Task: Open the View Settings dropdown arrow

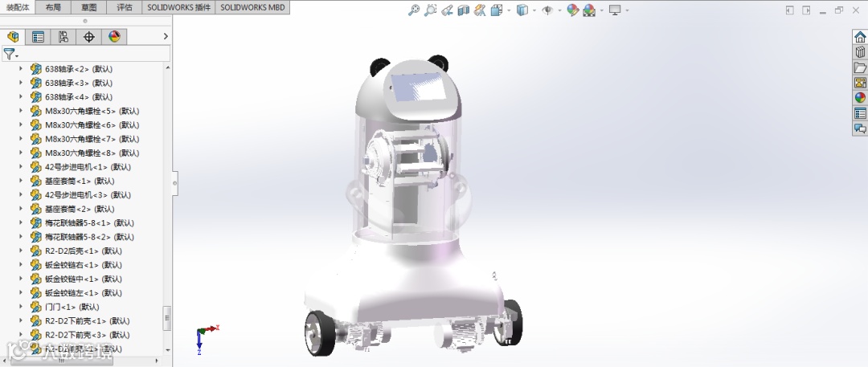Action: pos(627,10)
